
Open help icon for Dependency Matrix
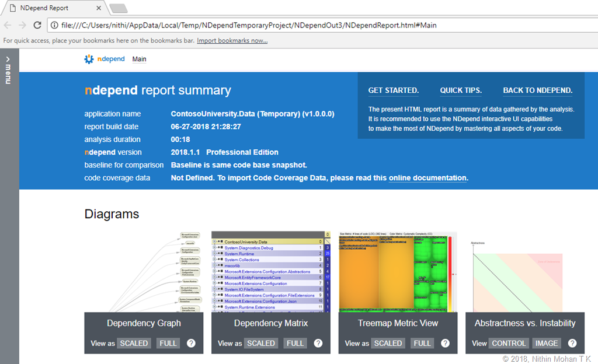318,343
